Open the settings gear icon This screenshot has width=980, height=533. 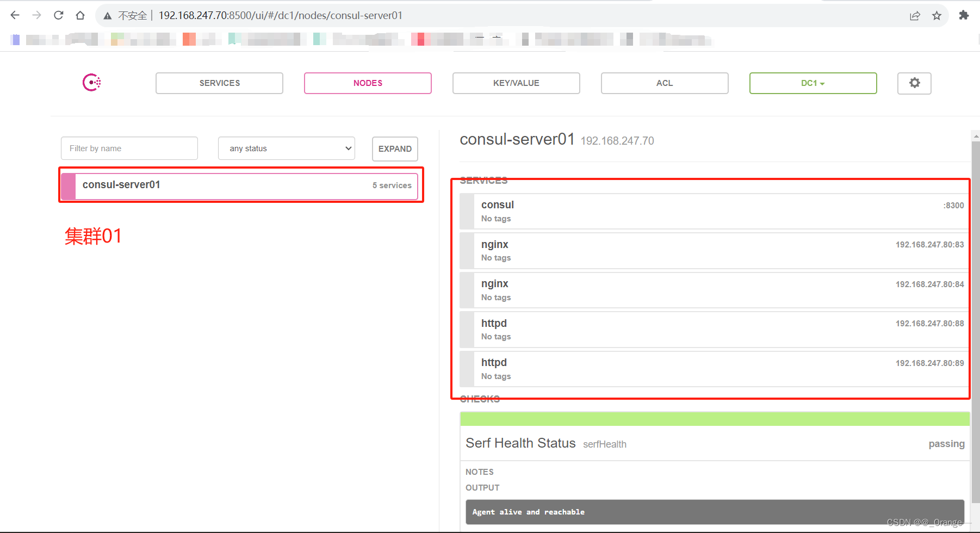pyautogui.click(x=914, y=83)
